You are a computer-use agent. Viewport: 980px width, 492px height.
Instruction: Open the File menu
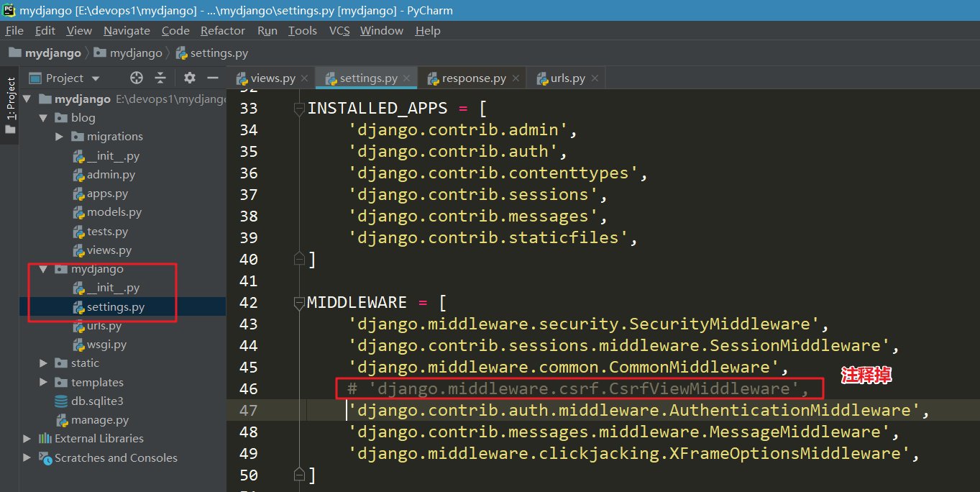(x=14, y=30)
